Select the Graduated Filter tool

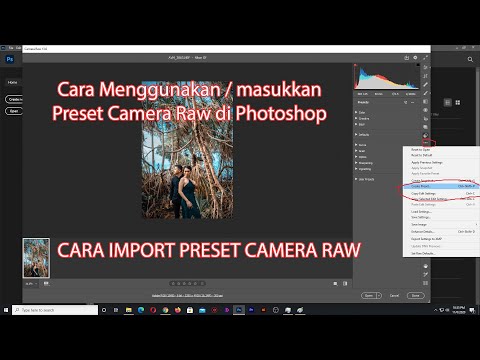425,101
